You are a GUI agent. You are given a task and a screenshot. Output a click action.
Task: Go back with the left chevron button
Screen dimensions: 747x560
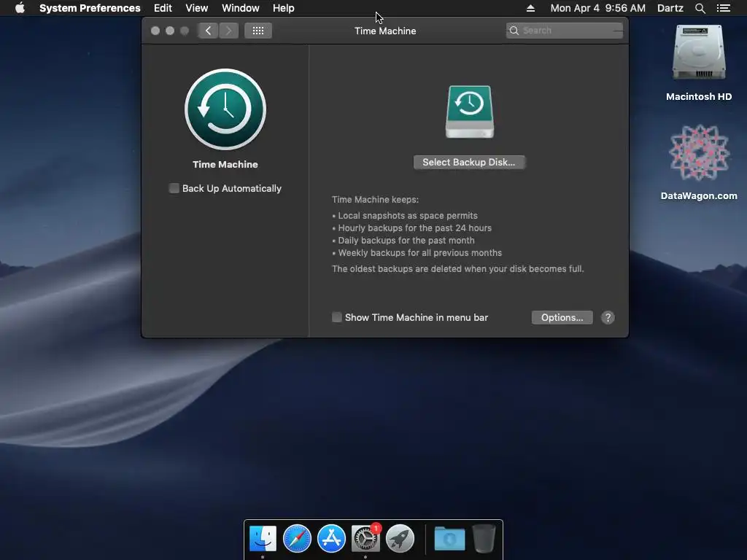click(208, 31)
